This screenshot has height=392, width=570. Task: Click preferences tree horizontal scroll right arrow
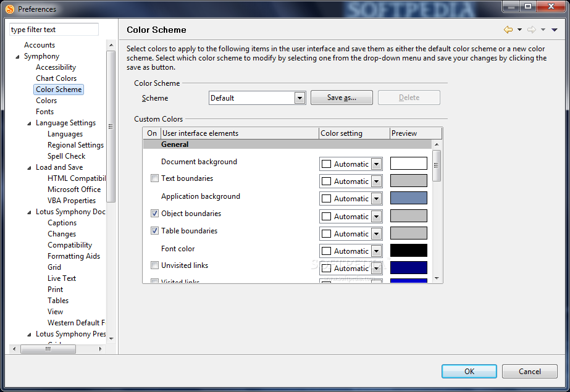click(100, 349)
